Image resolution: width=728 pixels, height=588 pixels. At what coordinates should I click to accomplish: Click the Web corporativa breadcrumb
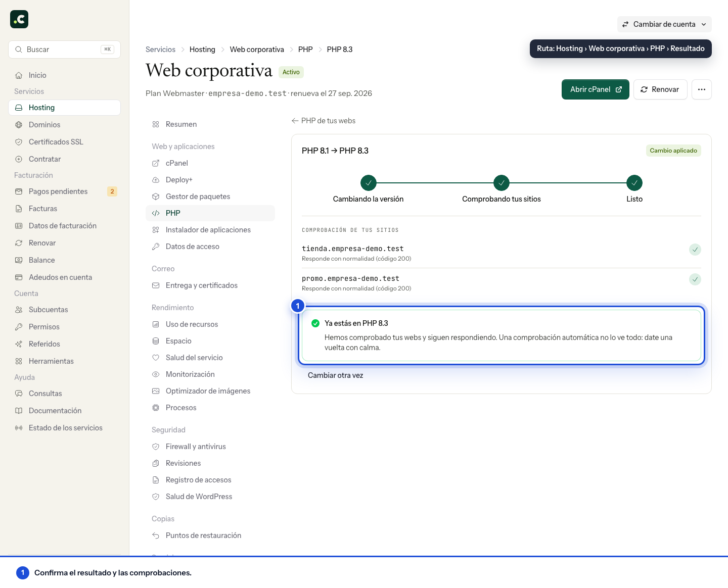(257, 50)
